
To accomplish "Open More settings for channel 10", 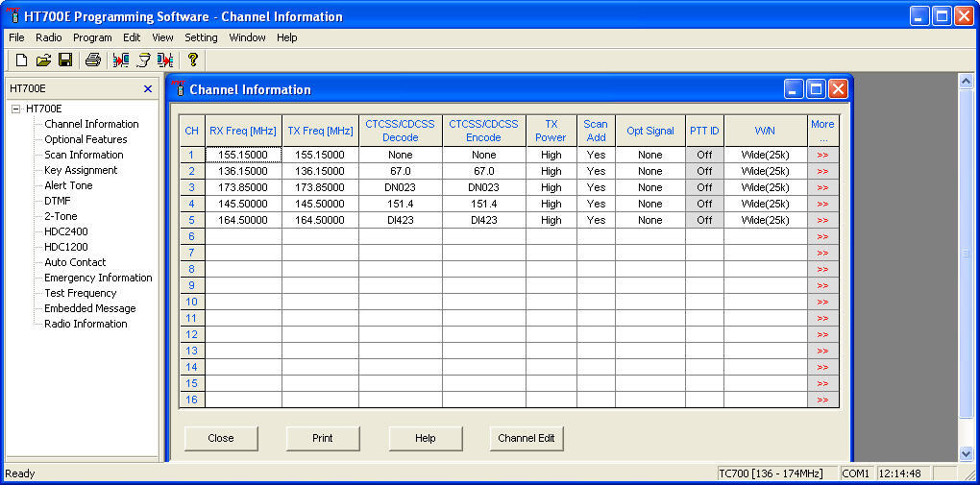I will (x=822, y=302).
